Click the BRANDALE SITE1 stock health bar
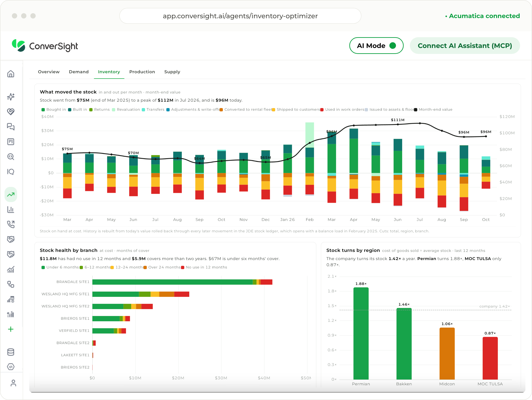This screenshot has width=532, height=400. [182, 282]
